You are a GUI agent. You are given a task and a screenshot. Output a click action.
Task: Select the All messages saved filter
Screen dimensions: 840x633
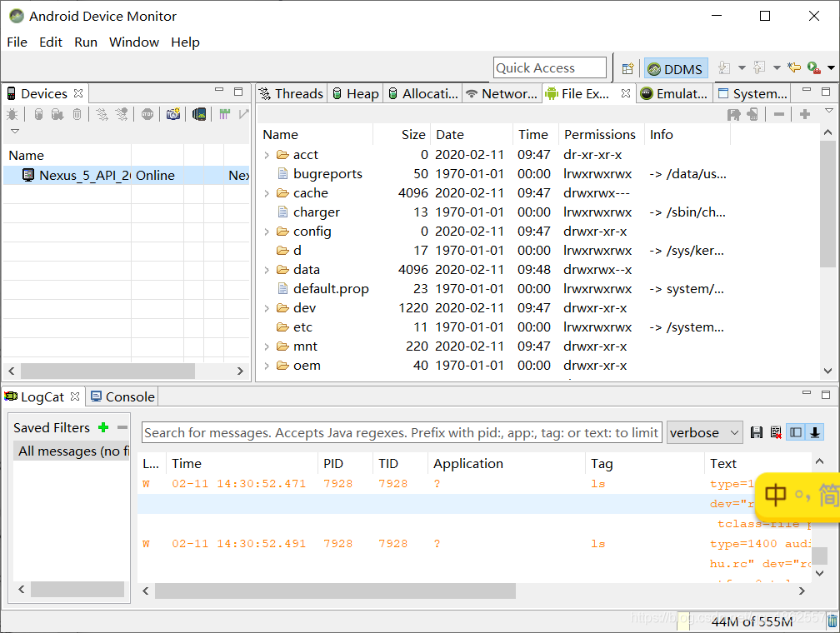(72, 451)
